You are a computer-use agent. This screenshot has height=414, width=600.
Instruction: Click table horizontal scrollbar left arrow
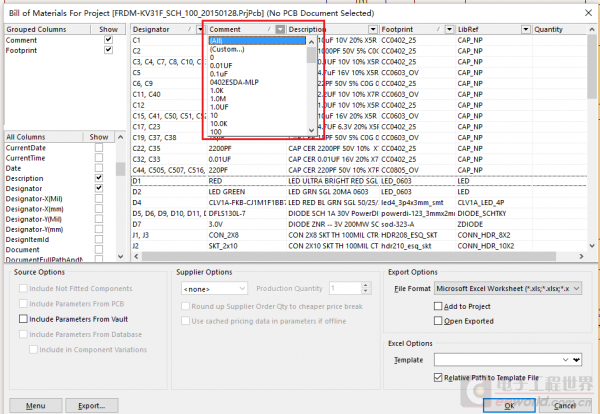tap(137, 256)
